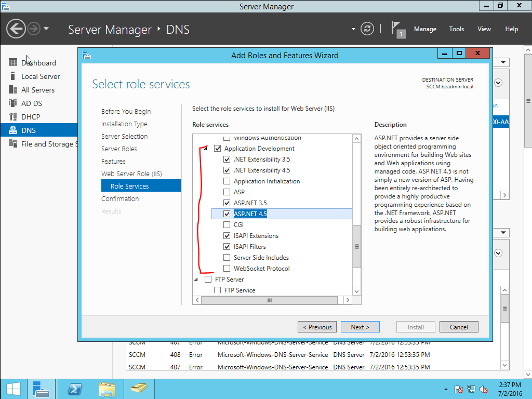Check the ASP role service
Image resolution: width=532 pixels, height=399 pixels.
(x=227, y=192)
